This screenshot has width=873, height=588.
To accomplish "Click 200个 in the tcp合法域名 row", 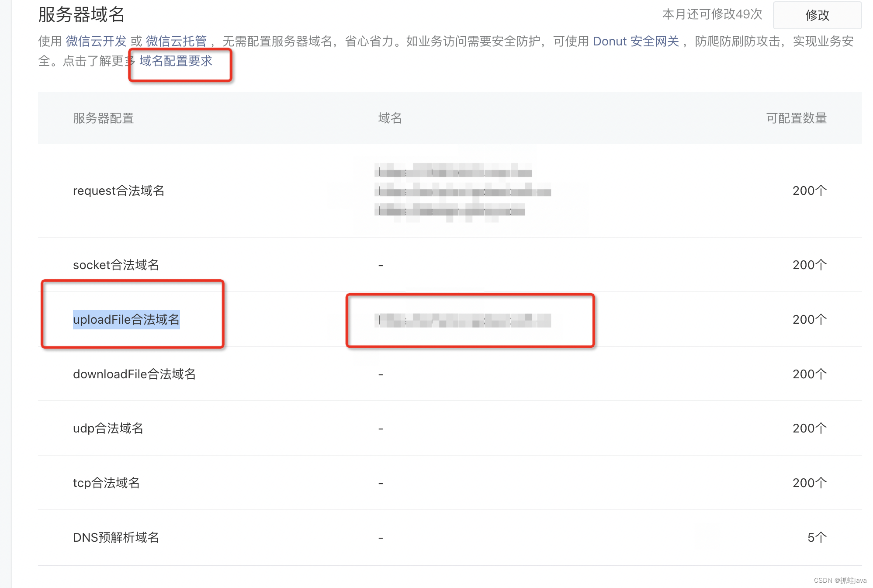I will [810, 483].
